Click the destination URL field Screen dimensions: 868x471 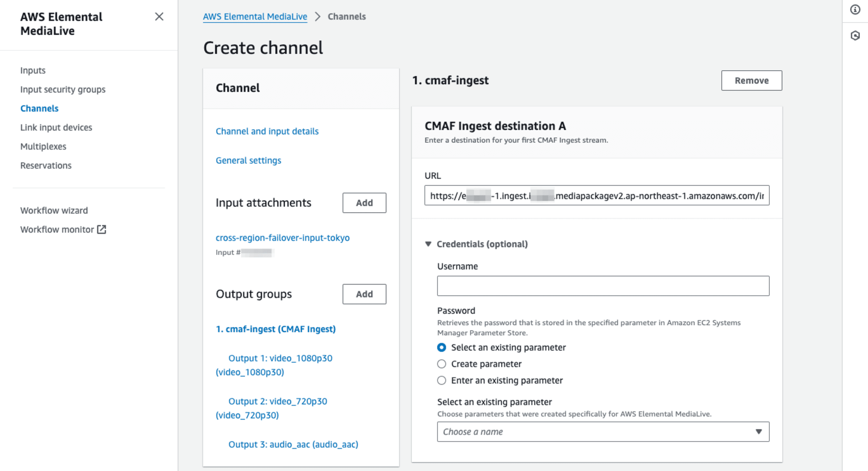tap(597, 196)
